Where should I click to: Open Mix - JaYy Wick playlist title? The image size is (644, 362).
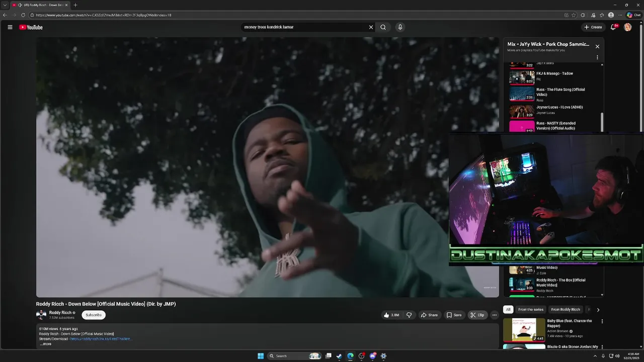[x=548, y=44]
